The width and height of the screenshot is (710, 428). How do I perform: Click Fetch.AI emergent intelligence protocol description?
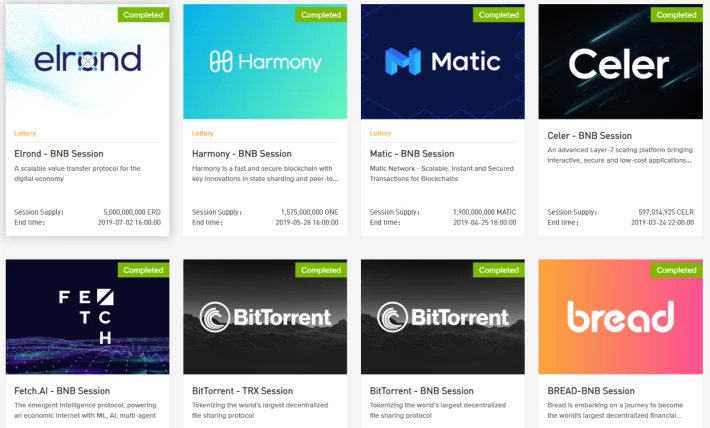pyautogui.click(x=85, y=410)
